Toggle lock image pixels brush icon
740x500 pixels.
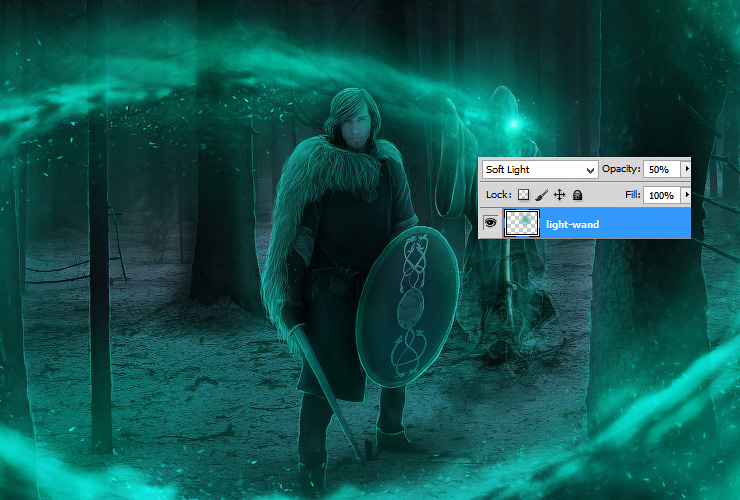coord(542,195)
